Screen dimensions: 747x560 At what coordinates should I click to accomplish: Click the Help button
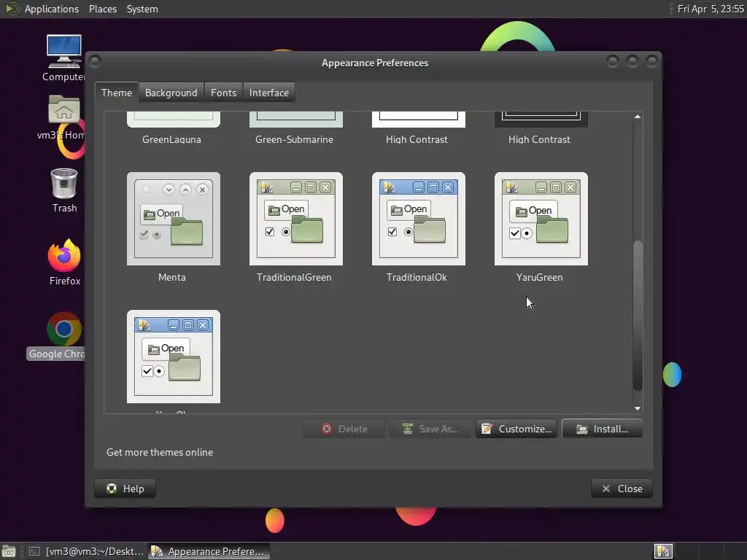coord(125,489)
